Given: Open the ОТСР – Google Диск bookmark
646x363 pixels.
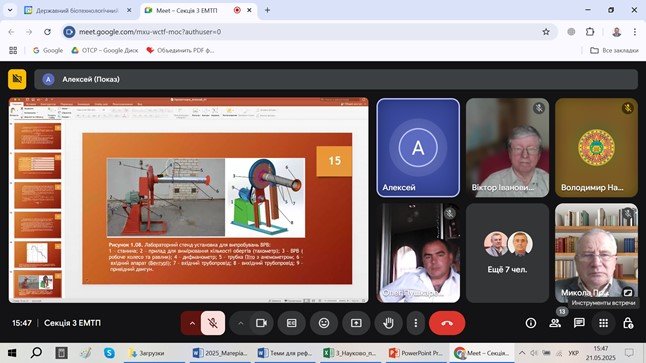Looking at the screenshot, I should 105,50.
